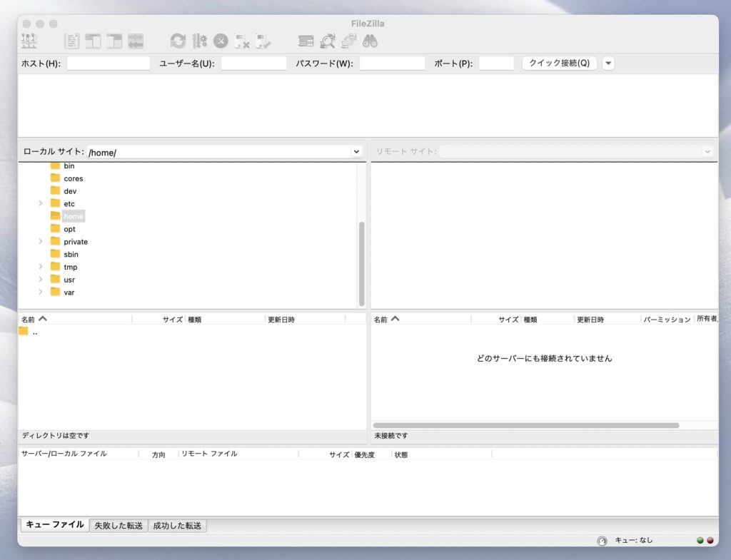Select the sbin folder in tree
Screen dimensions: 731x560
coord(71,255)
